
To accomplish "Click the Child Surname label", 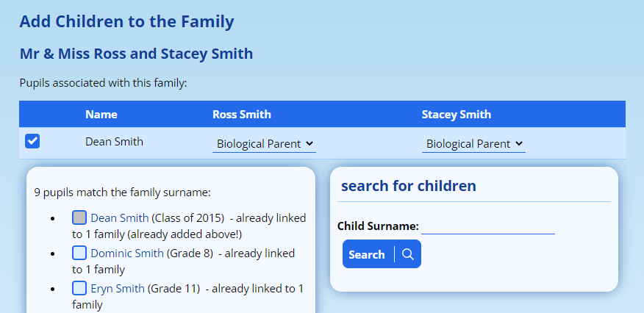I will point(378,226).
